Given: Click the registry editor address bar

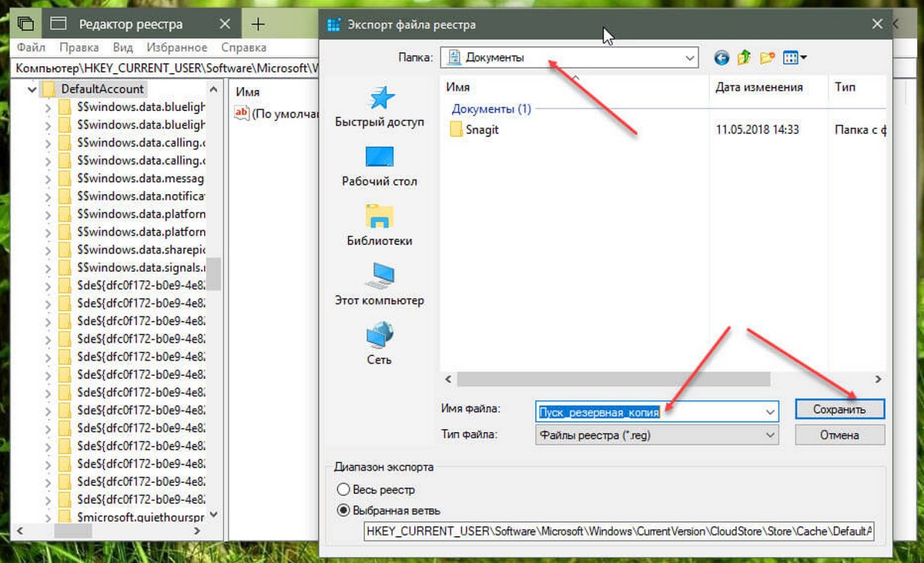Looking at the screenshot, I should tap(166, 68).
